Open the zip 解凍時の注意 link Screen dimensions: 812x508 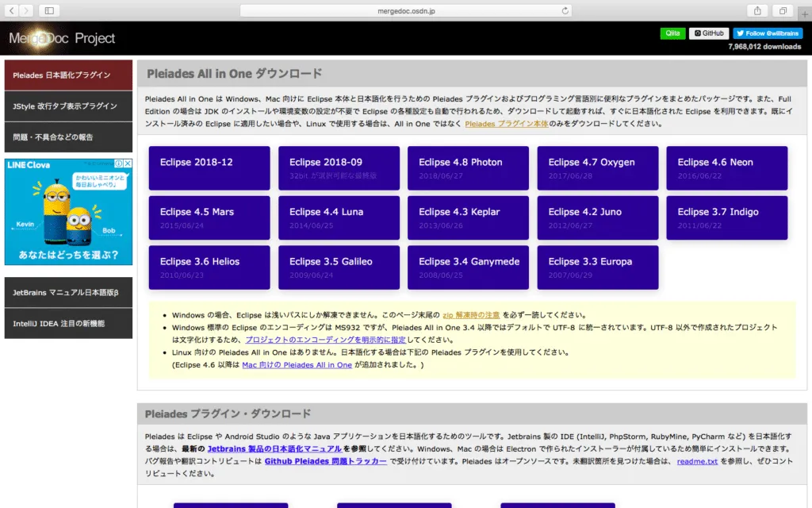point(471,315)
